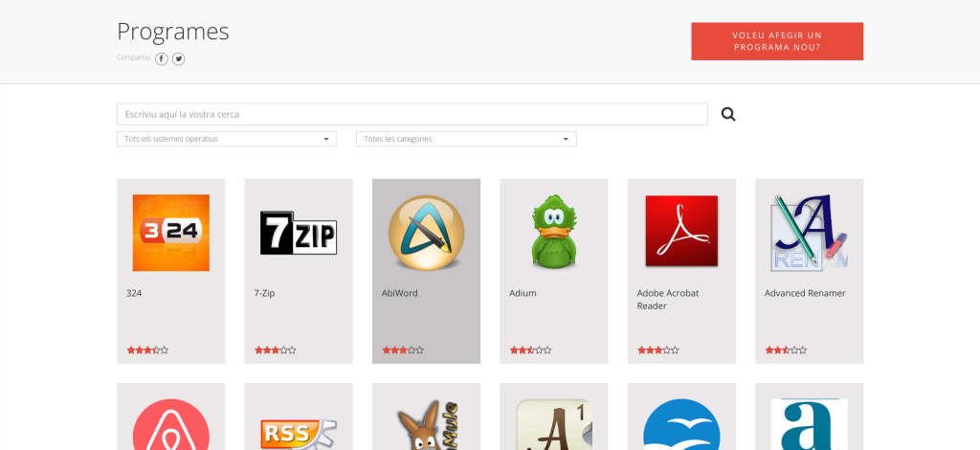Screen dimensions: 980x450
Task: Open the operating systems dropdown
Action: [x=227, y=139]
